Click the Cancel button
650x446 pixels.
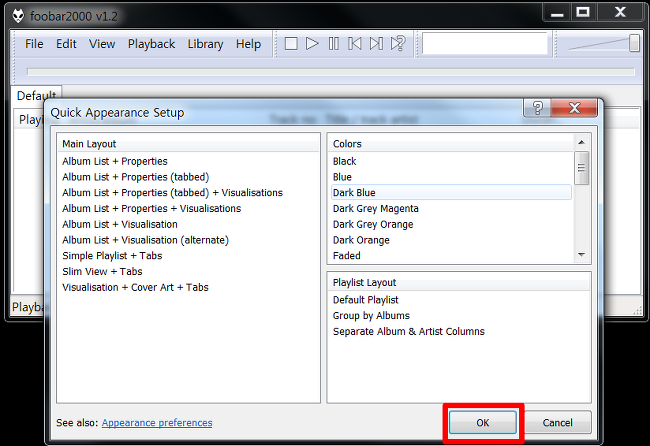[x=558, y=422]
